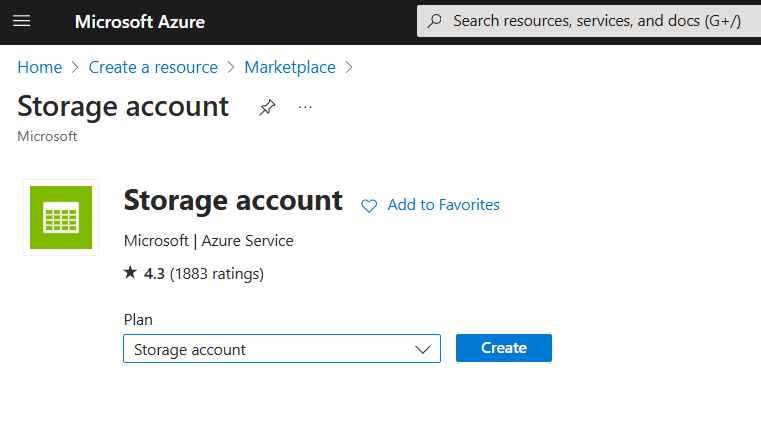Click the Plan field label
Viewport: 761px width, 433px height.
click(x=138, y=320)
